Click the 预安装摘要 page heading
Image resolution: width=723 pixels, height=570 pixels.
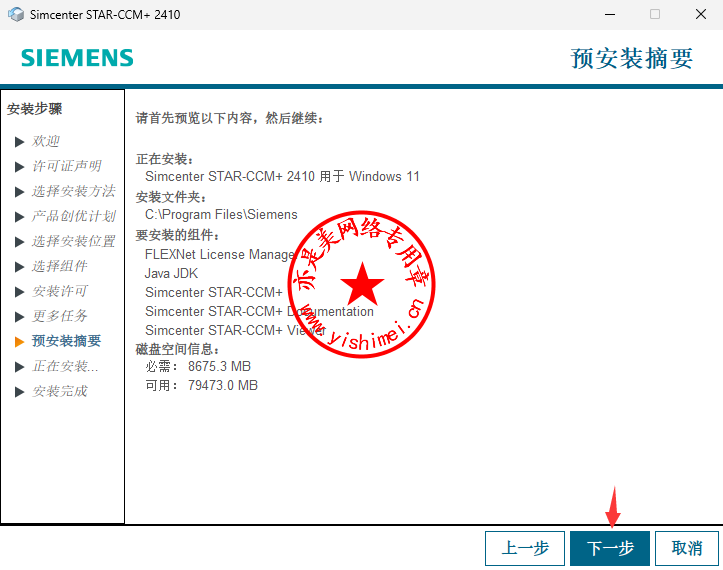coord(632,59)
